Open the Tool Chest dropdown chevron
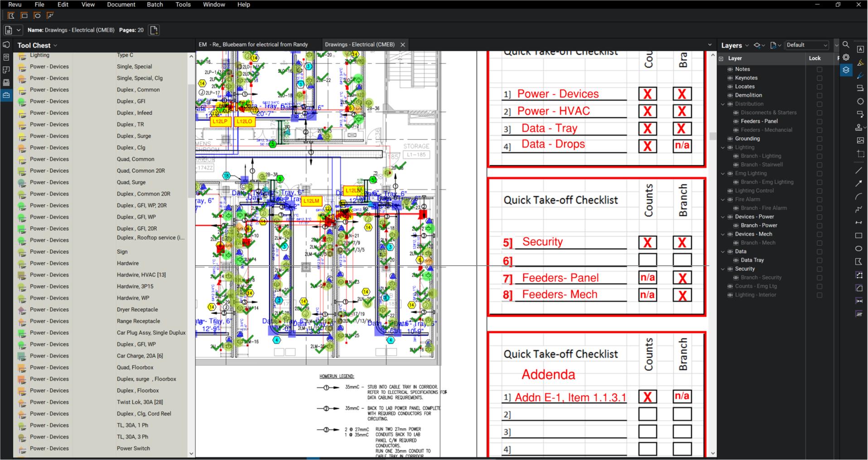The width and height of the screenshot is (868, 460). pos(55,45)
